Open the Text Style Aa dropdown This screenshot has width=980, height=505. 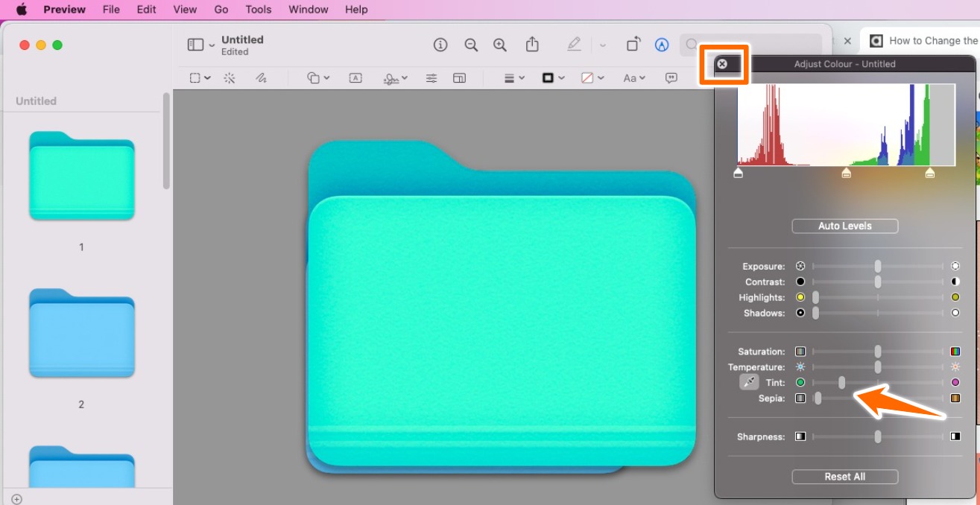tap(634, 77)
